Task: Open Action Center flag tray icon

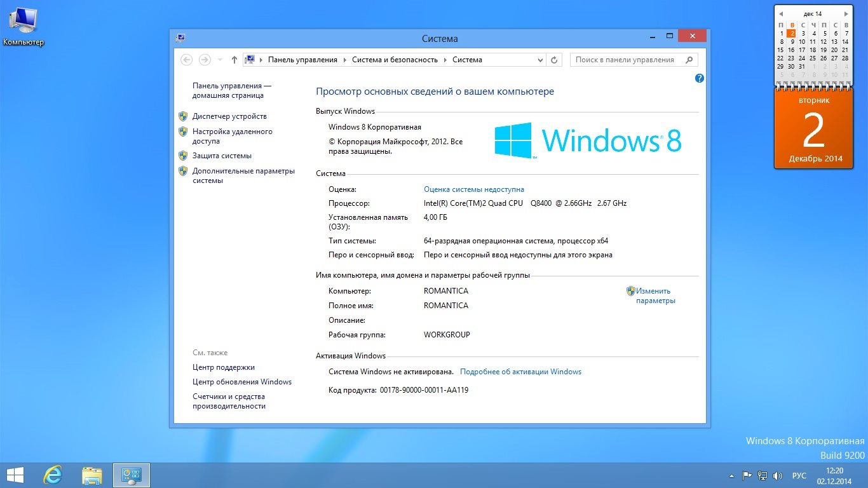Action: click(747, 475)
